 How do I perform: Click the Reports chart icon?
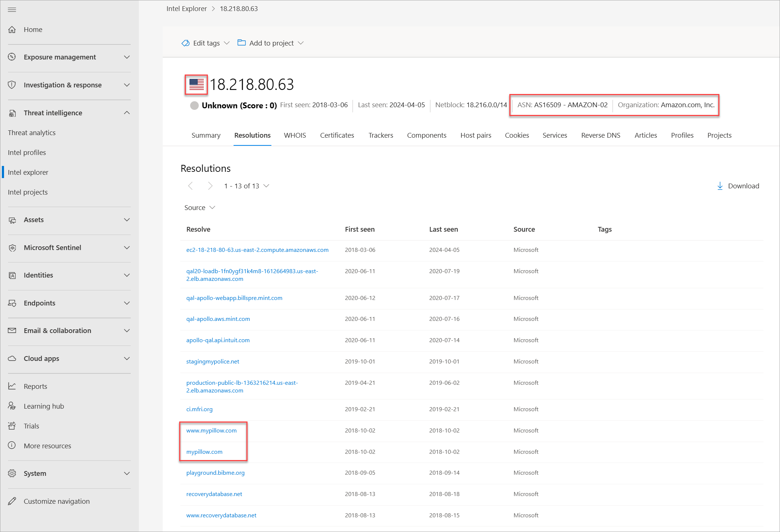pos(12,386)
